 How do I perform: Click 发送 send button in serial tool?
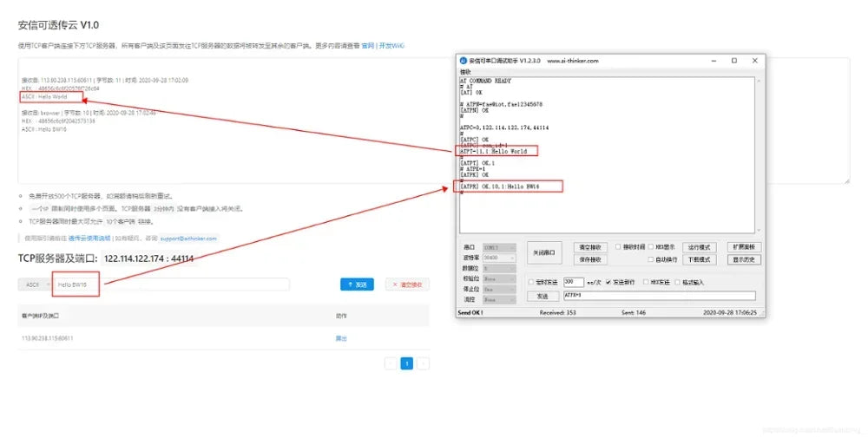pos(543,297)
